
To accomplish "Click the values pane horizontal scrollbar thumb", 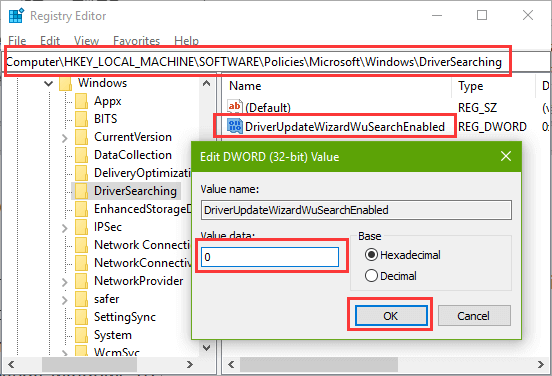I will click(319, 364).
